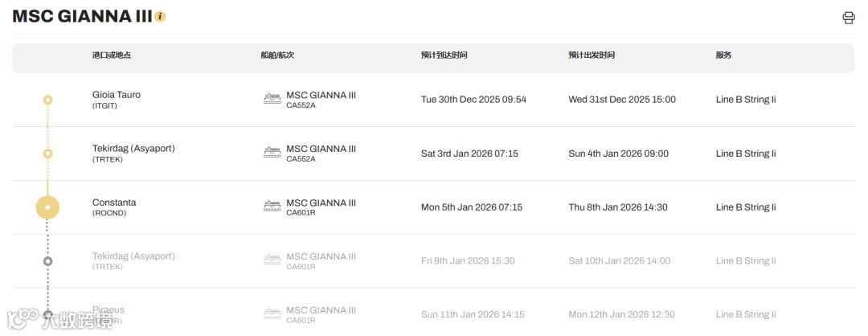Screen dimensions: 868x336
Task: Click the print icon
Action: pos(848,18)
